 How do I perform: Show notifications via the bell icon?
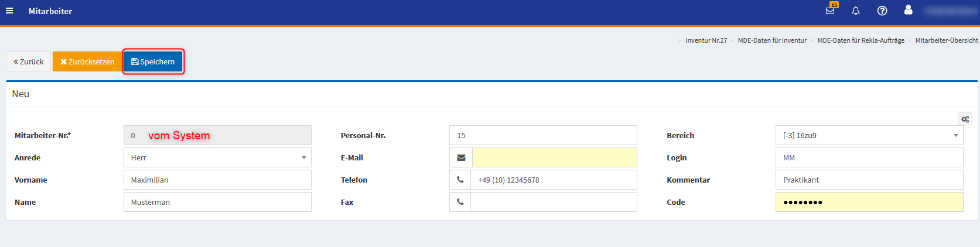[x=856, y=11]
